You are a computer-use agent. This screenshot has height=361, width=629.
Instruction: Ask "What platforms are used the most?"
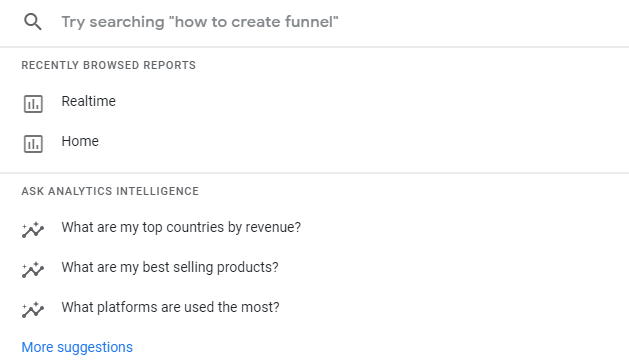(170, 307)
